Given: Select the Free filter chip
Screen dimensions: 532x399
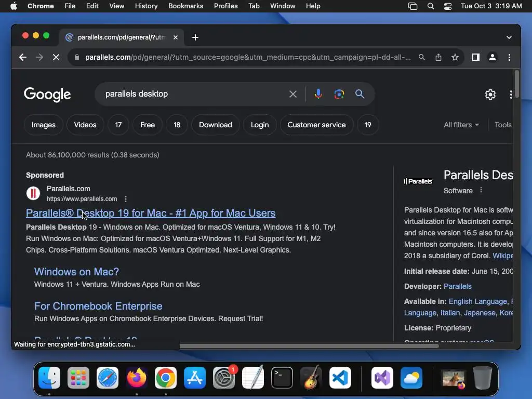Looking at the screenshot, I should coord(148,125).
